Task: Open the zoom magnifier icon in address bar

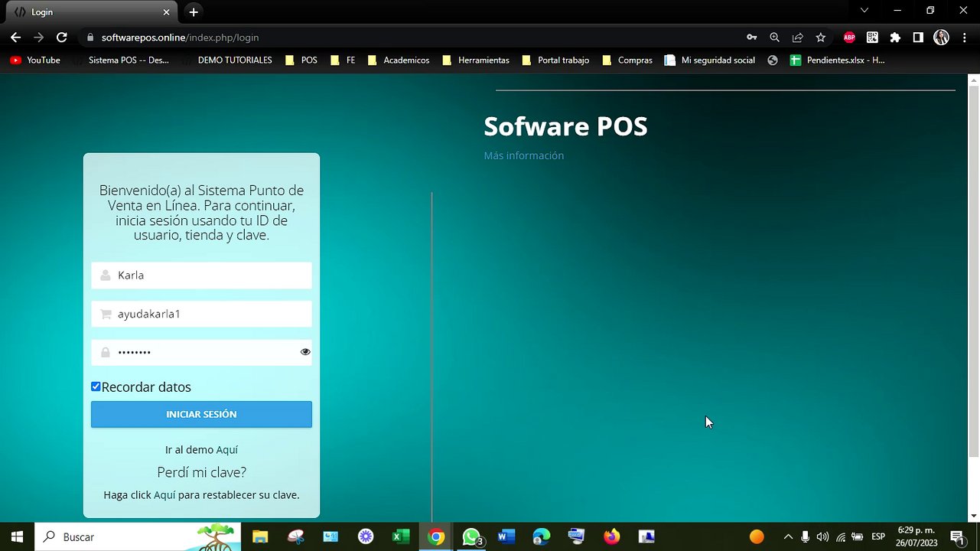Action: (774, 37)
